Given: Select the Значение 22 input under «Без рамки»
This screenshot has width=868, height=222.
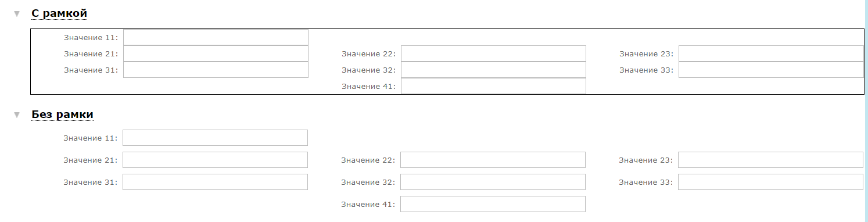Looking at the screenshot, I should point(493,160).
